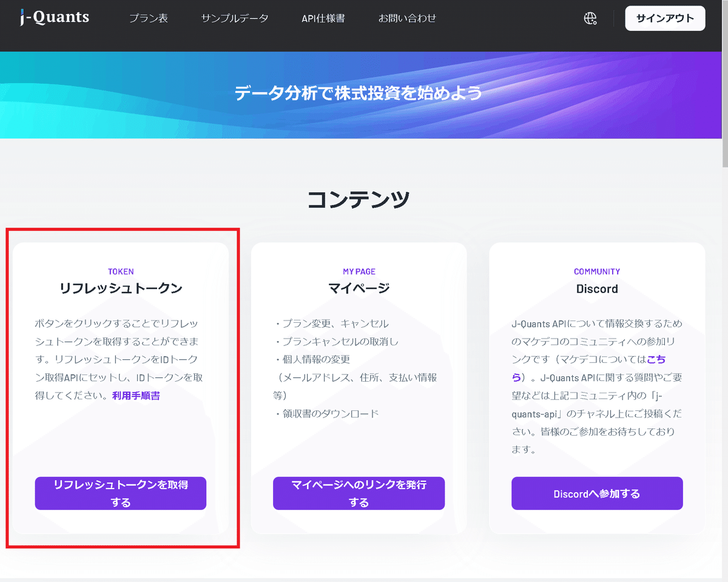Click the red-outlined refresh token card
728x582 pixels.
click(121, 388)
